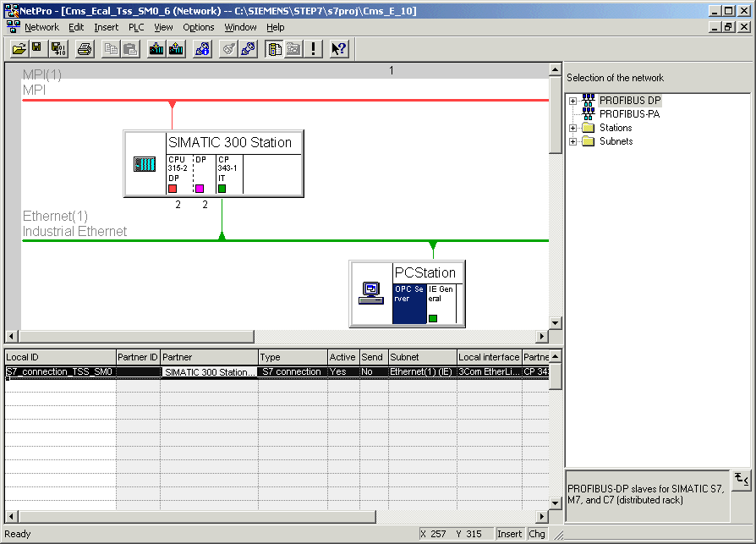This screenshot has height=544, width=756.
Task: Click the Active column header
Action: coord(343,357)
